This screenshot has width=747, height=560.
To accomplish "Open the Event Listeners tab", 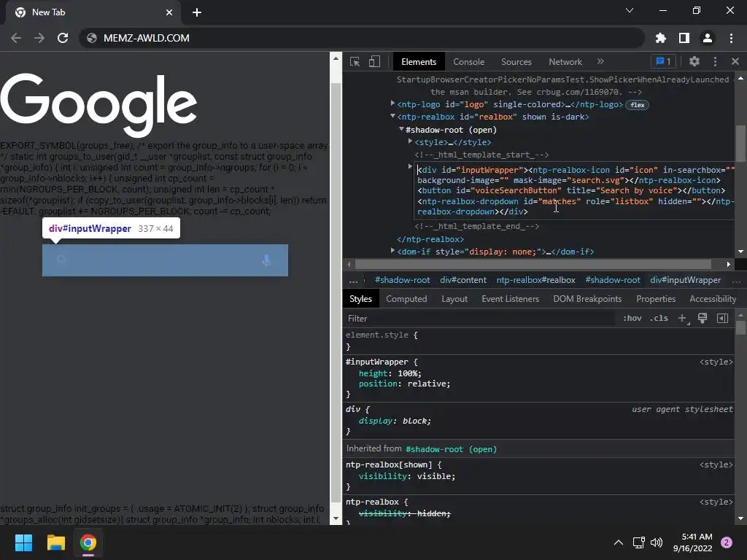I will (x=510, y=298).
